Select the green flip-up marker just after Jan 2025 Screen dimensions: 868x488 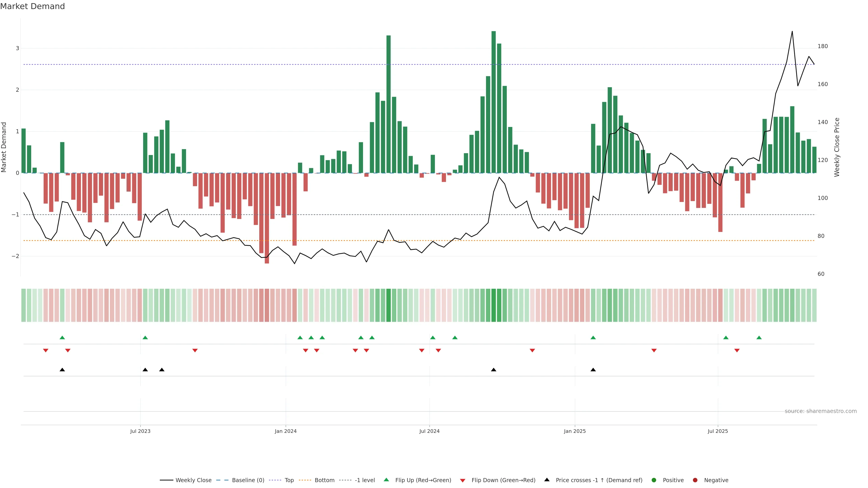593,338
